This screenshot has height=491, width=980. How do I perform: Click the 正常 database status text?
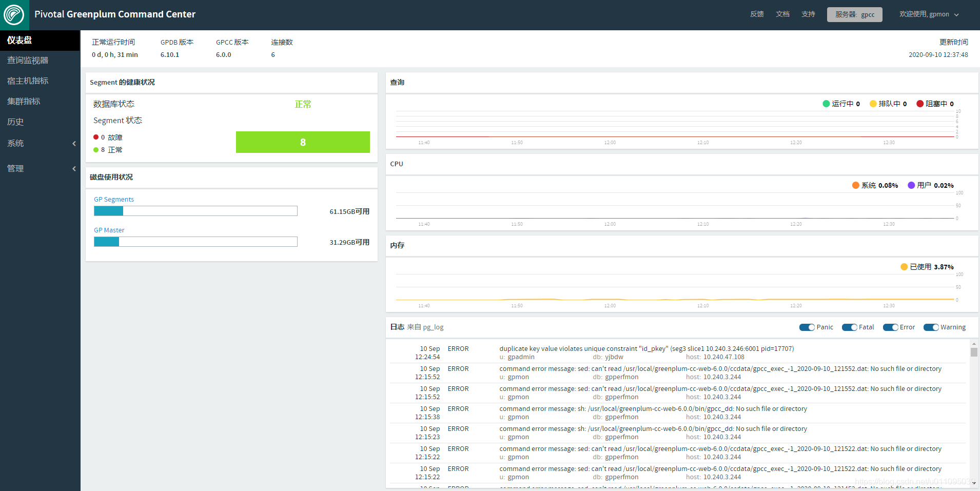pyautogui.click(x=303, y=104)
